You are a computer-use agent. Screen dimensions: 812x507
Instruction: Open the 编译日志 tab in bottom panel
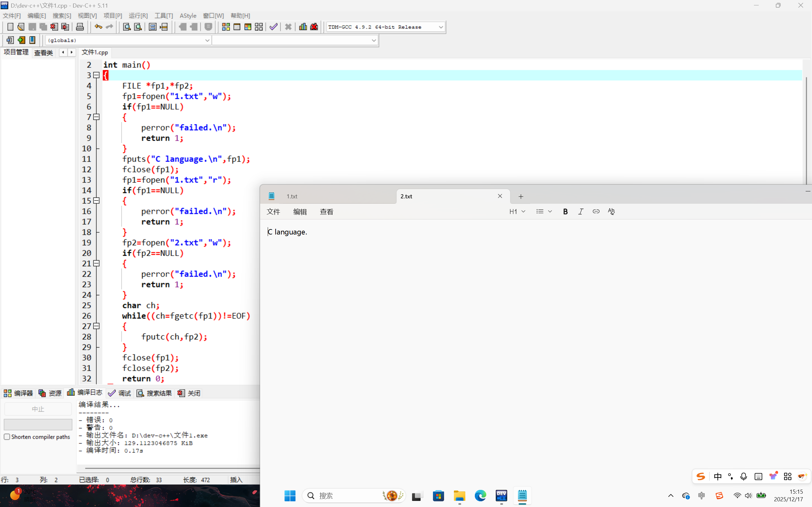click(x=85, y=393)
